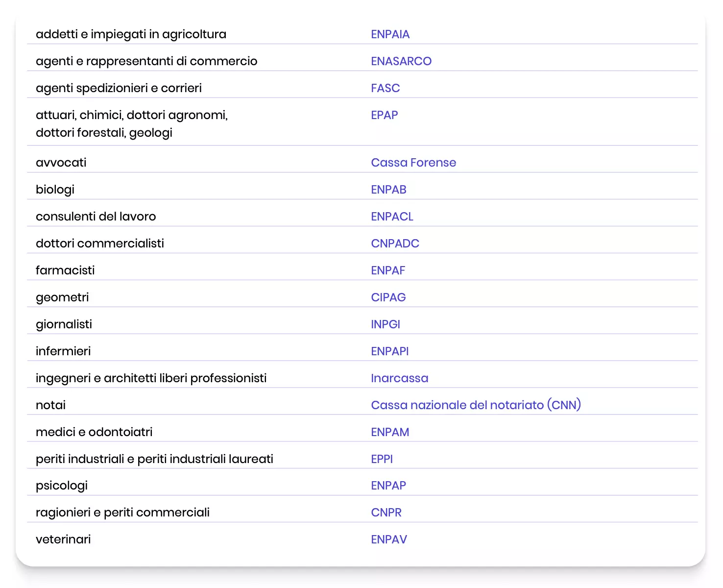Follow the EPAP link

pos(385,115)
